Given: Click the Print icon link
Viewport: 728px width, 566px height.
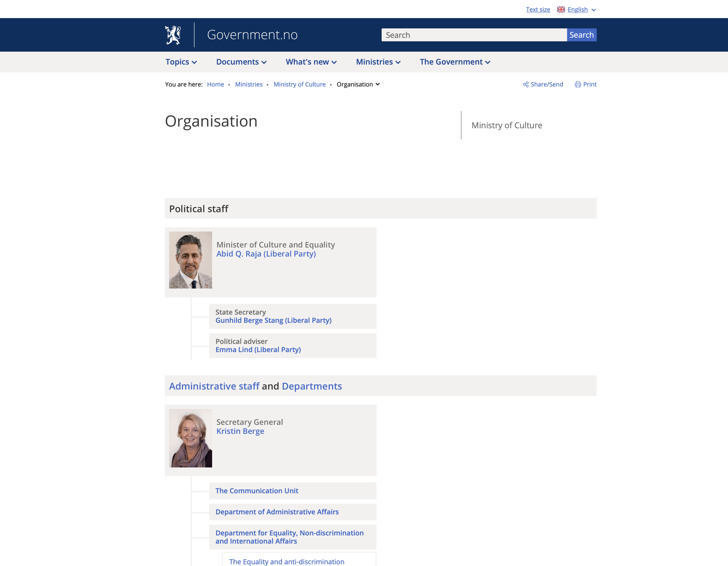Looking at the screenshot, I should click(578, 84).
